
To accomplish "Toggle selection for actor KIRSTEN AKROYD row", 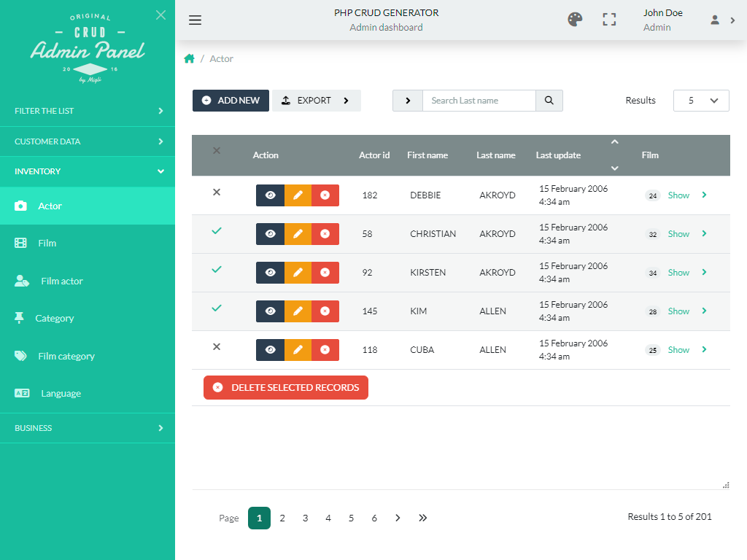I will click(216, 270).
